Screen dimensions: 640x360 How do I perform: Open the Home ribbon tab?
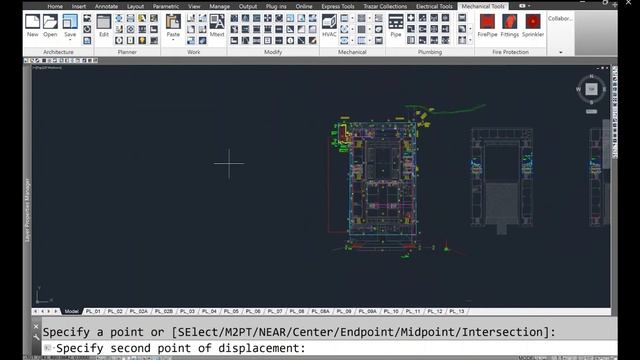pos(55,7)
